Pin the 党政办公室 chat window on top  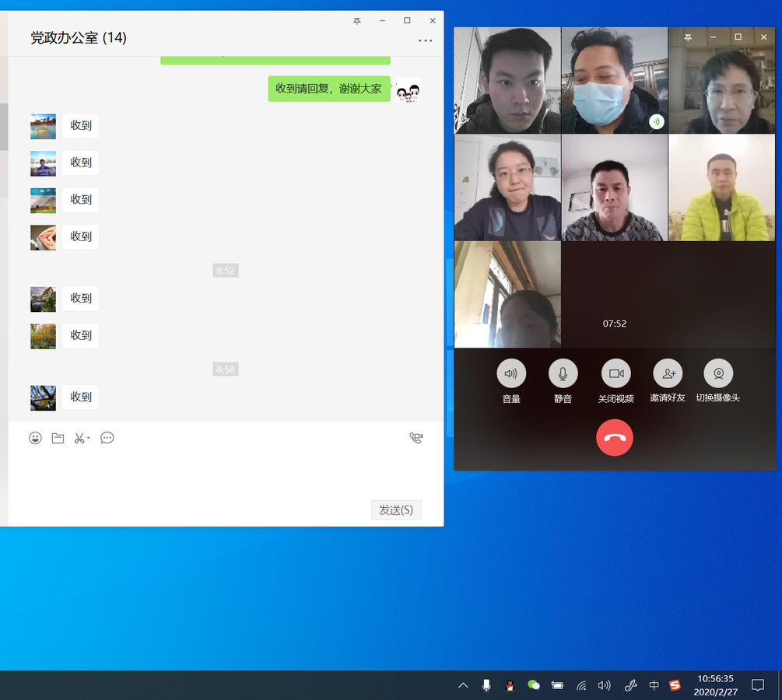coord(356,21)
